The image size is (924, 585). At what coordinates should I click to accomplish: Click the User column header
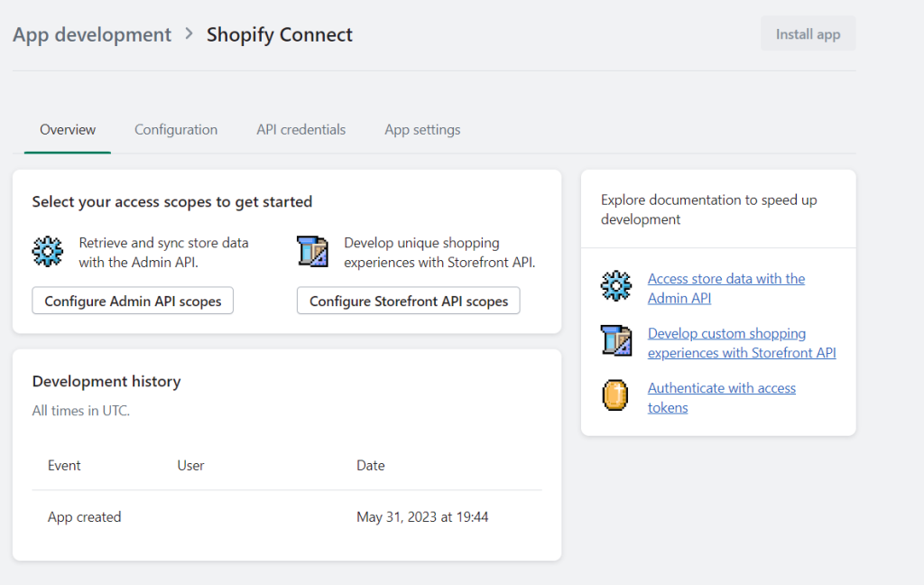[x=190, y=465]
